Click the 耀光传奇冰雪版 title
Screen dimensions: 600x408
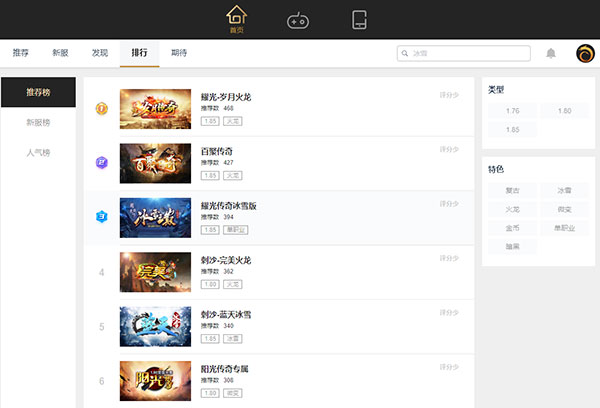pyautogui.click(x=228, y=206)
